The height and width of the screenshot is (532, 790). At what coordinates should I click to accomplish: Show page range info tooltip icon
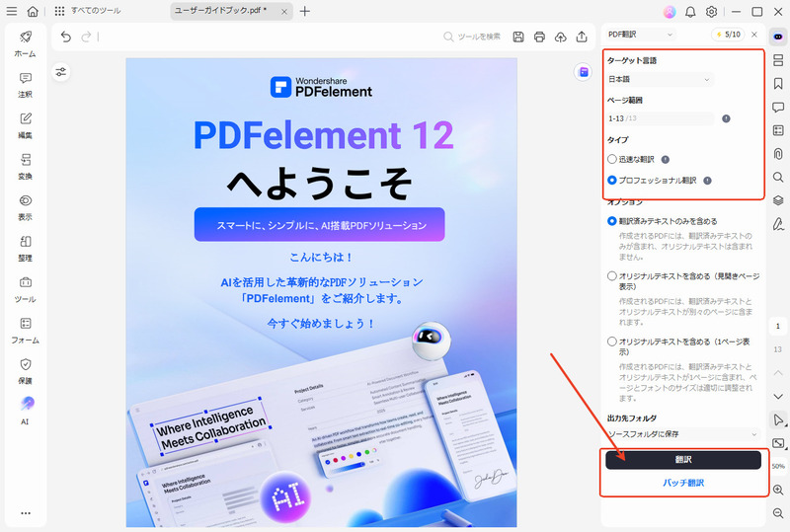726,118
